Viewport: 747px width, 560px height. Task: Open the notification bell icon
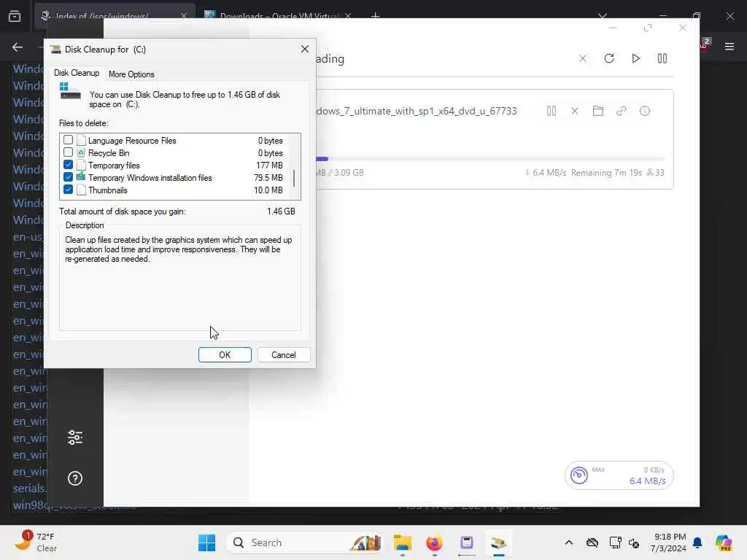pos(697,542)
